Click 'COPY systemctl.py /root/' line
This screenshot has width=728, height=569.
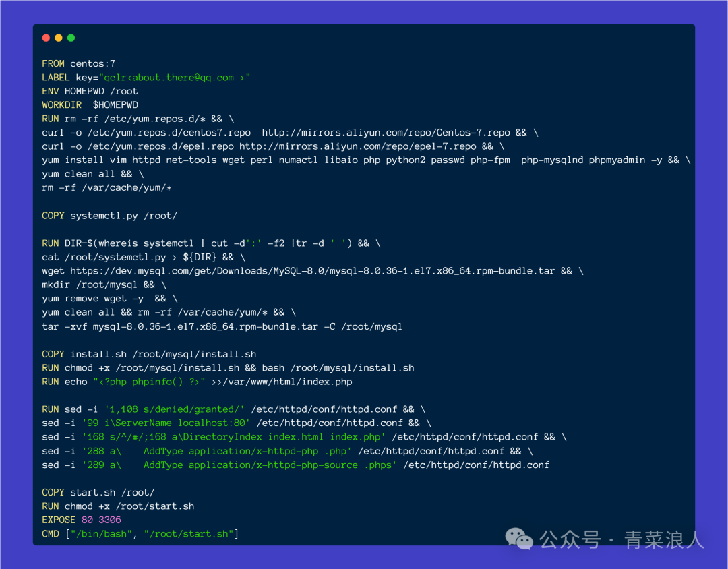(x=110, y=216)
